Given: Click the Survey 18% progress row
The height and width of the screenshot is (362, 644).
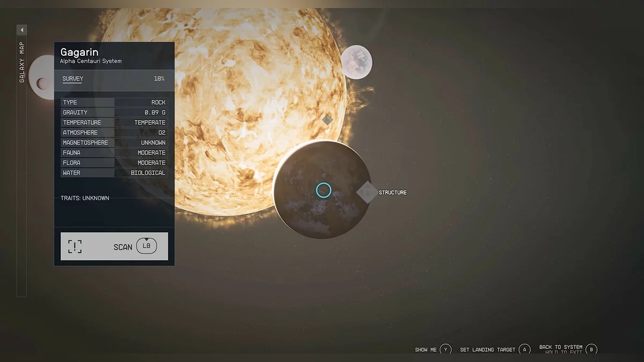Looking at the screenshot, I should click(x=114, y=79).
